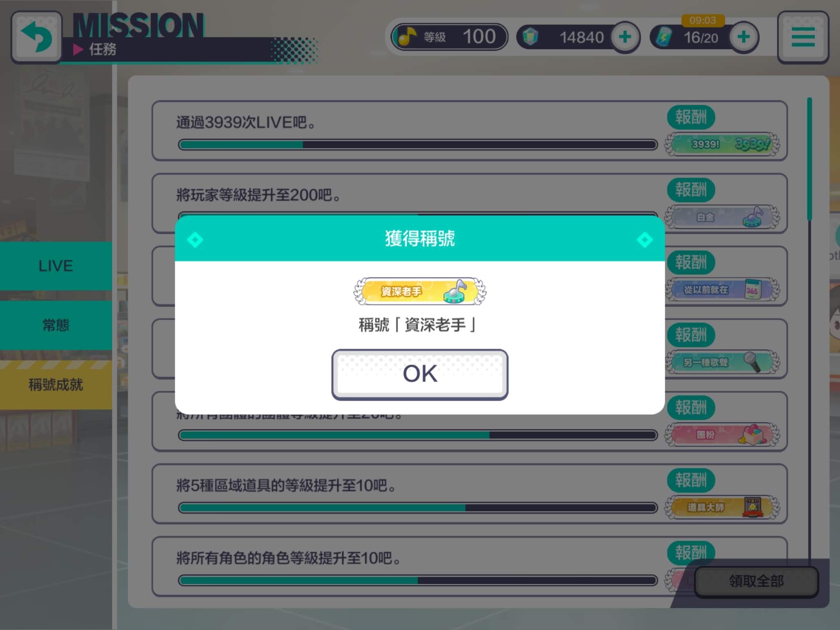
Task: Select the 白金 reward title badge
Action: coord(722,217)
